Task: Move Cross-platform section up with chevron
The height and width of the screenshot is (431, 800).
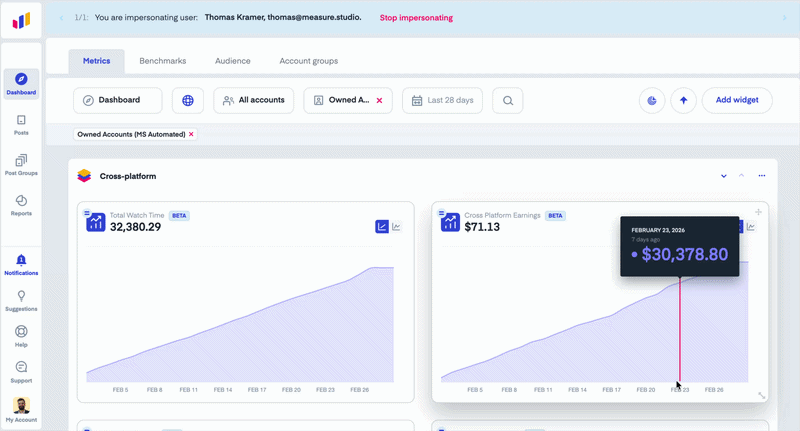Action: coord(741,175)
